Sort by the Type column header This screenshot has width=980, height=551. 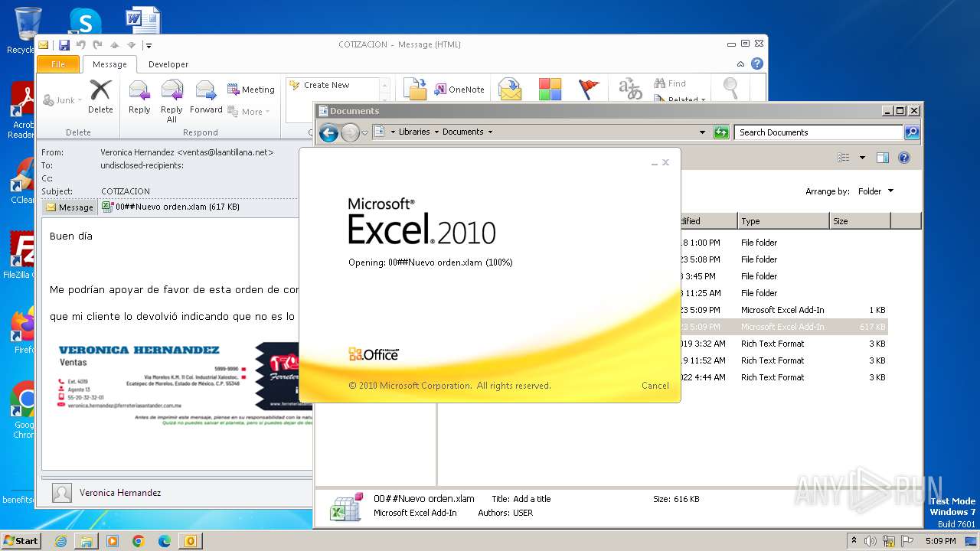tap(783, 221)
